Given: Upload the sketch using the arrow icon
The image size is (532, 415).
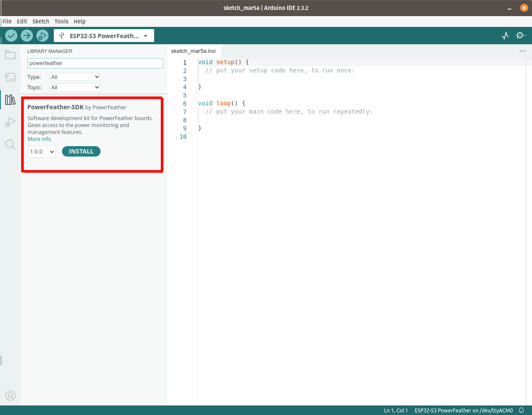Looking at the screenshot, I should (27, 36).
